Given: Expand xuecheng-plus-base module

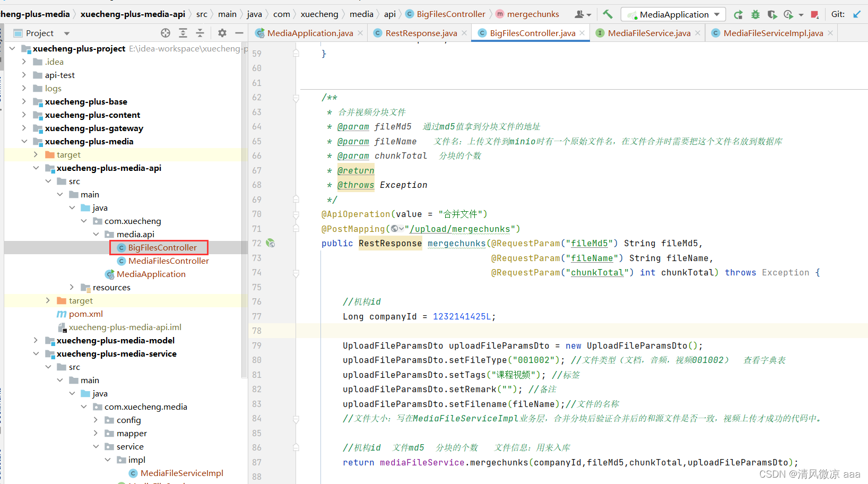Looking at the screenshot, I should [x=24, y=101].
